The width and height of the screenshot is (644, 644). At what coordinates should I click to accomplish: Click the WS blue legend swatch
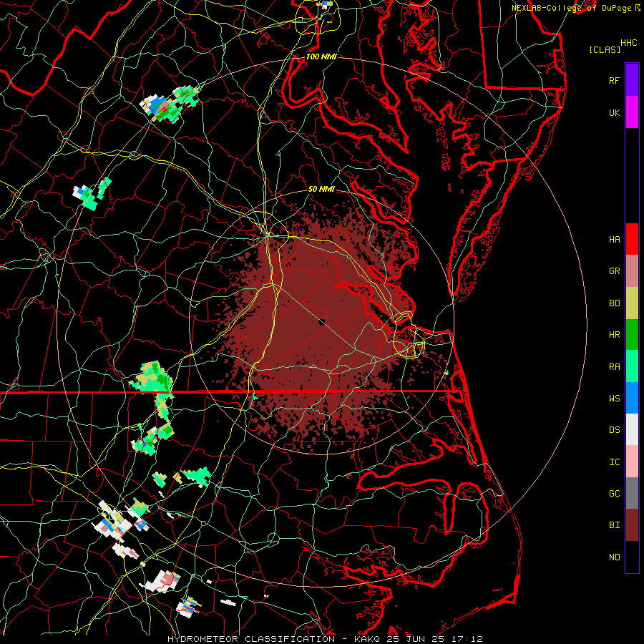click(x=632, y=398)
